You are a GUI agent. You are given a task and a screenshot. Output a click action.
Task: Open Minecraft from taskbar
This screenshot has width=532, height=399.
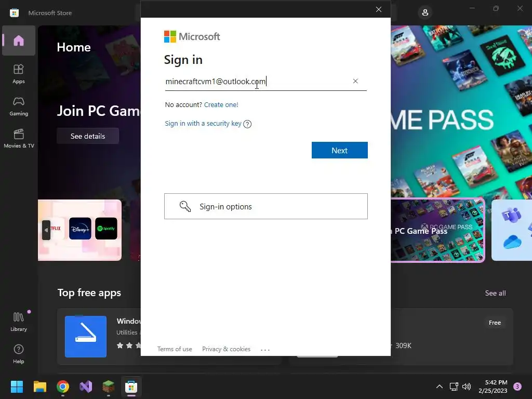(109, 387)
